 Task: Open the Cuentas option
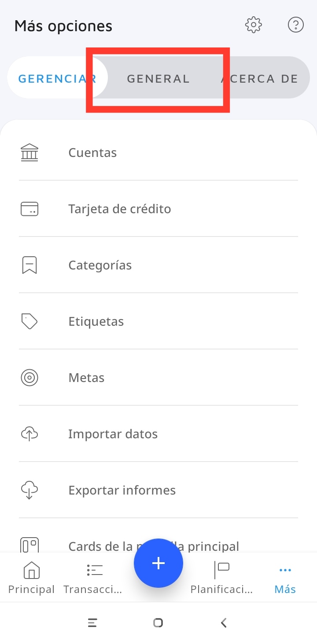tap(92, 153)
